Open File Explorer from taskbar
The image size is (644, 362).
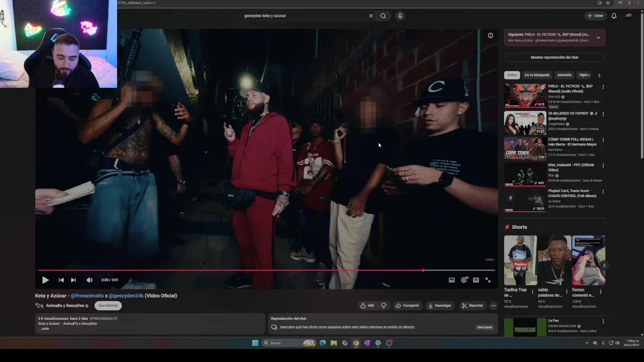pos(334,343)
